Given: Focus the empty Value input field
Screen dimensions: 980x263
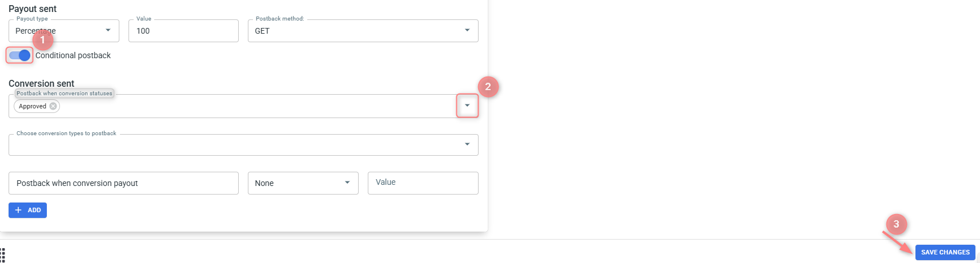Looking at the screenshot, I should (423, 183).
